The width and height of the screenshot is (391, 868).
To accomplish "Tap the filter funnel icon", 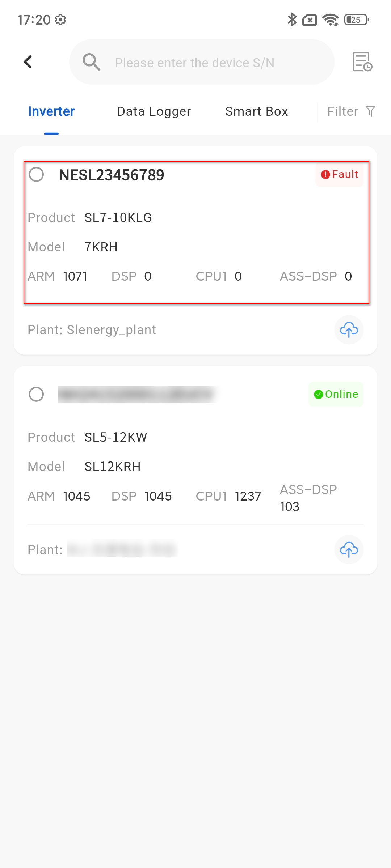I will coord(370,111).
